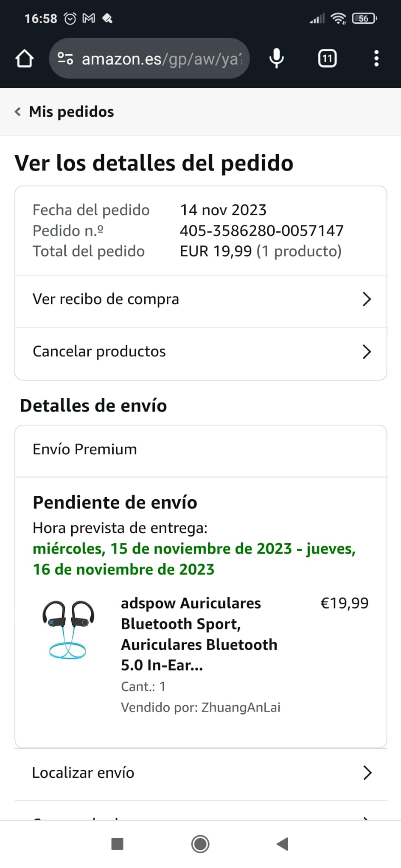401x868 pixels.
Task: Go back to Mis pedidos
Action: tap(71, 112)
